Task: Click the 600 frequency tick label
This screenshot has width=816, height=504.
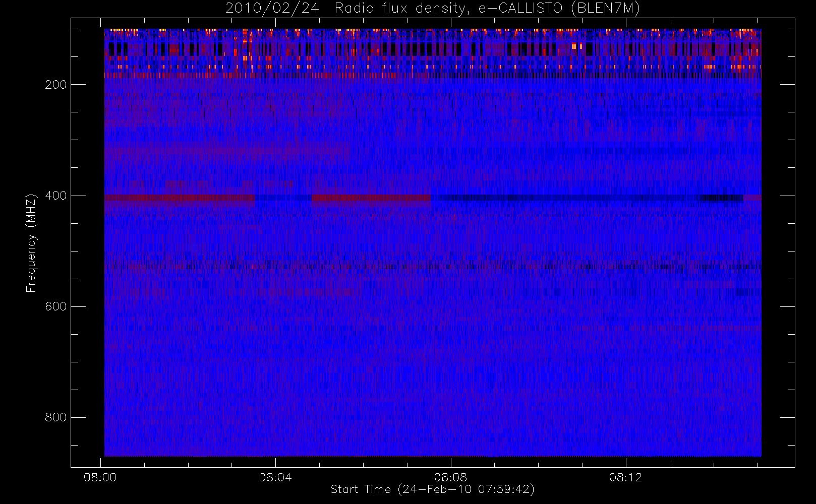Action: click(55, 306)
